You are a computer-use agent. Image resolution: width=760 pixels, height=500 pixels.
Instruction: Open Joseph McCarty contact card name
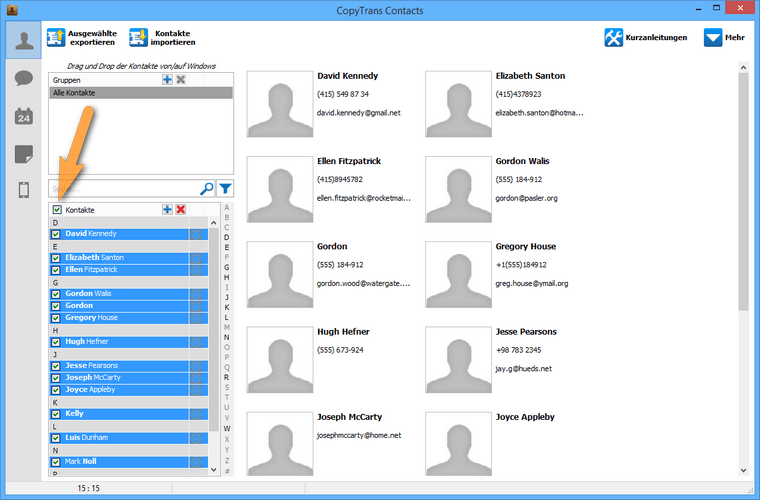pyautogui.click(x=349, y=417)
